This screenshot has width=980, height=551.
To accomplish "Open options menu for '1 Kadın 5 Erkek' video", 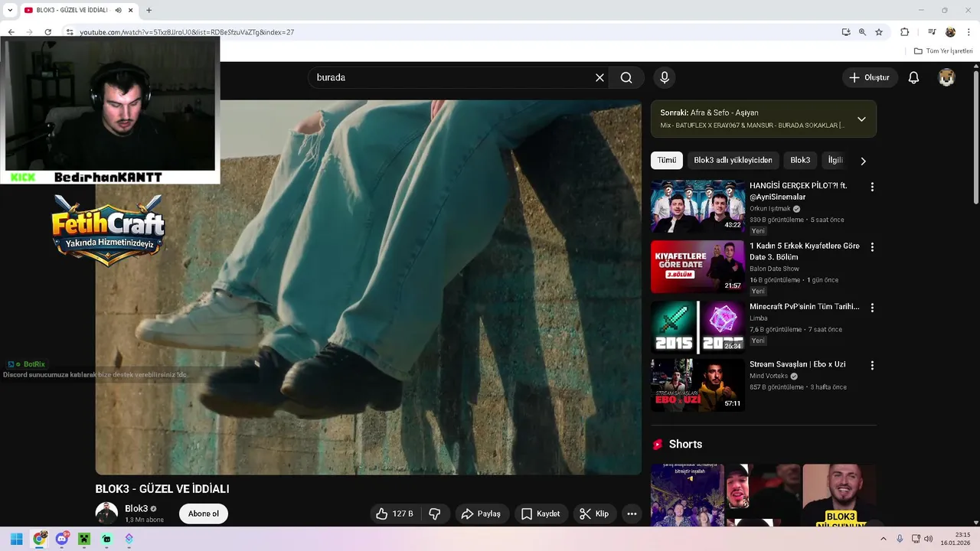I will [x=872, y=247].
